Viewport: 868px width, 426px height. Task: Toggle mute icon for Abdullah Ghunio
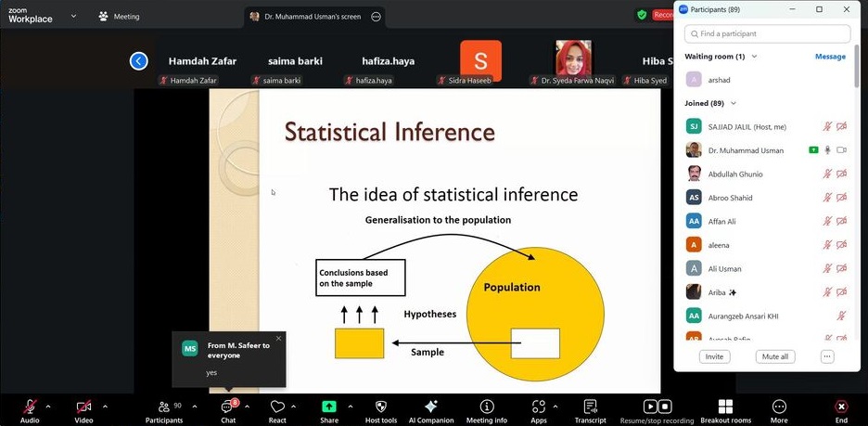[x=827, y=174]
